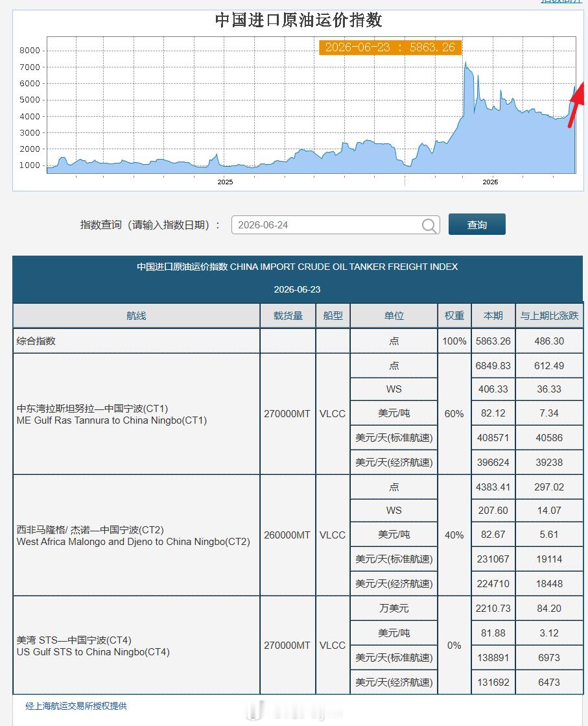Image resolution: width=588 pixels, height=726 pixels.
Task: Click the orange 2026-06-23 chart tooltip
Action: click(x=390, y=47)
